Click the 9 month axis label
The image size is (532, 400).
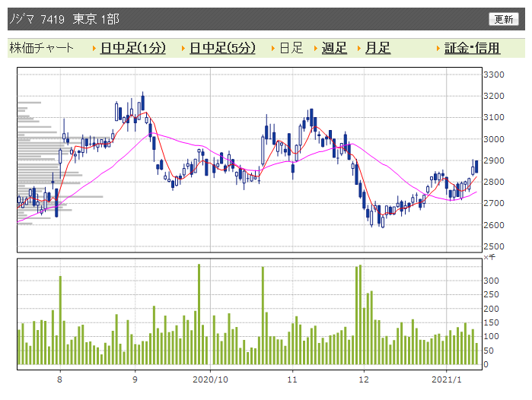tap(135, 379)
